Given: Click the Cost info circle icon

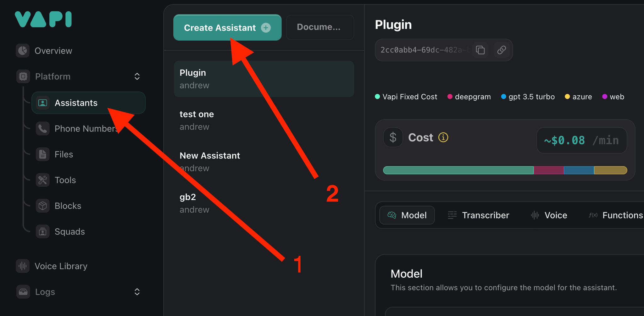Looking at the screenshot, I should pyautogui.click(x=443, y=137).
